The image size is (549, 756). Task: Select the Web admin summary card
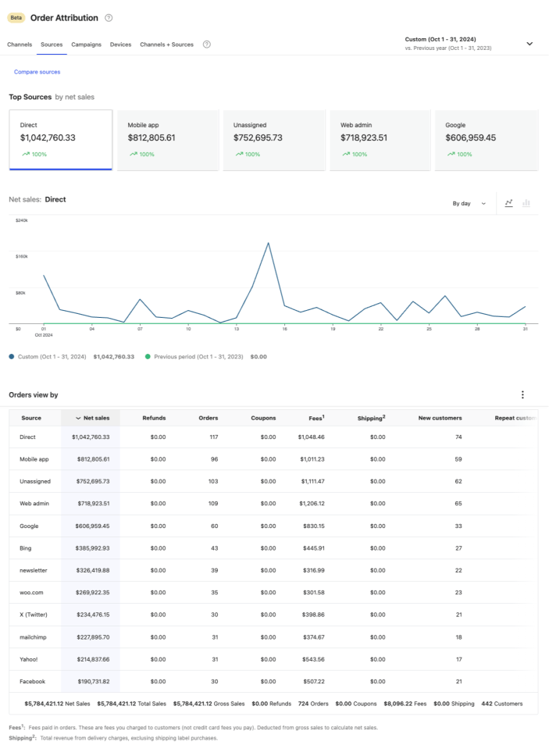tap(380, 140)
